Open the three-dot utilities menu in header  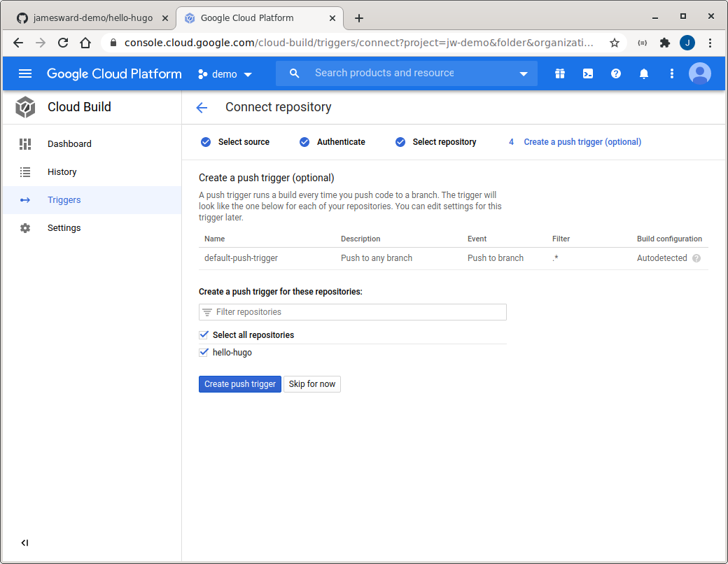click(672, 73)
